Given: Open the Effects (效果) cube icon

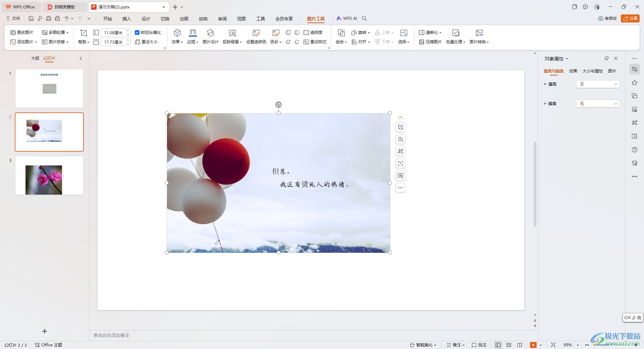Looking at the screenshot, I should [x=177, y=33].
